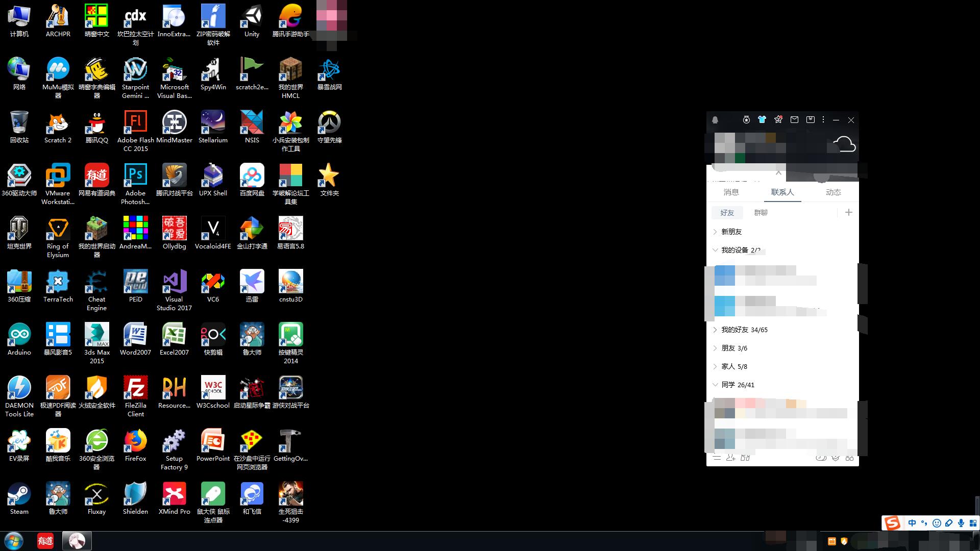Click the add friend icon at QQ bottom
The height and width of the screenshot is (551, 980).
click(x=730, y=458)
